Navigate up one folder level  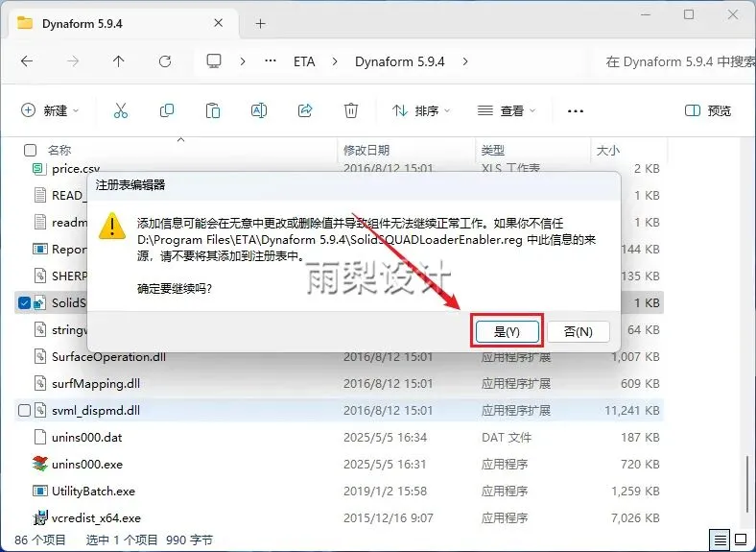[119, 61]
